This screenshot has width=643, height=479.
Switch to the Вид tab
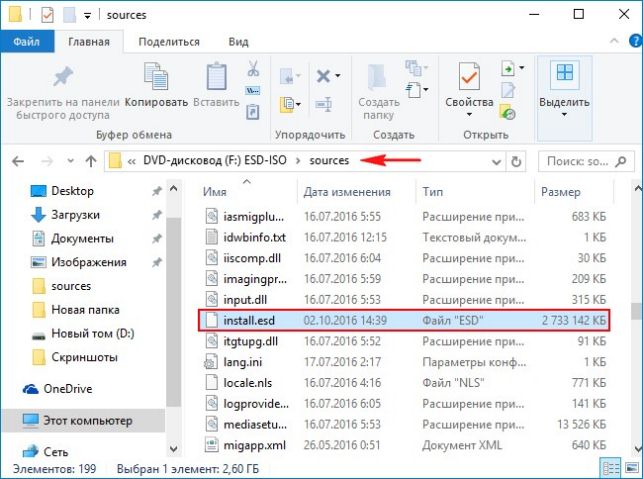pyautogui.click(x=238, y=42)
